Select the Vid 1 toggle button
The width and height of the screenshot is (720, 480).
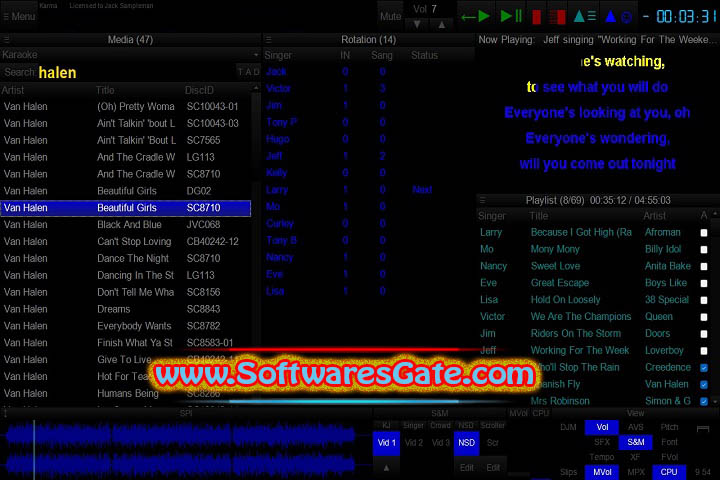[x=386, y=443]
